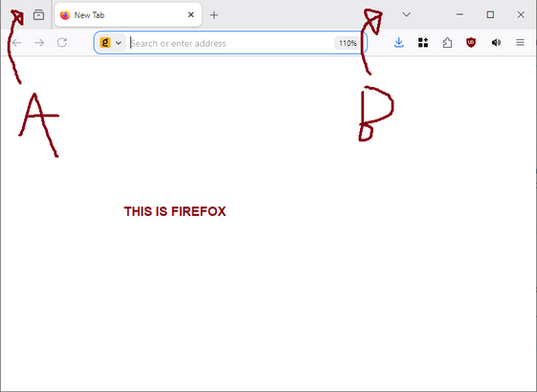Open the Extensions puzzle-piece menu
The image size is (537, 392).
click(447, 43)
